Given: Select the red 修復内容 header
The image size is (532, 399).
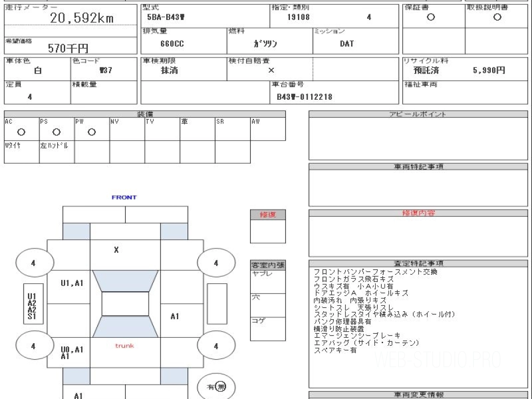Looking at the screenshot, I should 419,213.
